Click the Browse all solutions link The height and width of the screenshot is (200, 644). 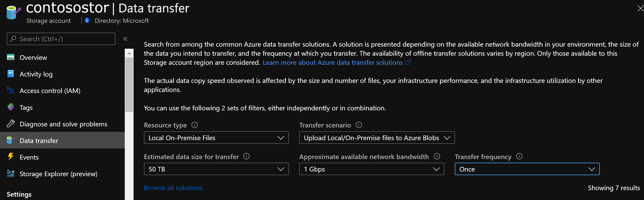173,188
